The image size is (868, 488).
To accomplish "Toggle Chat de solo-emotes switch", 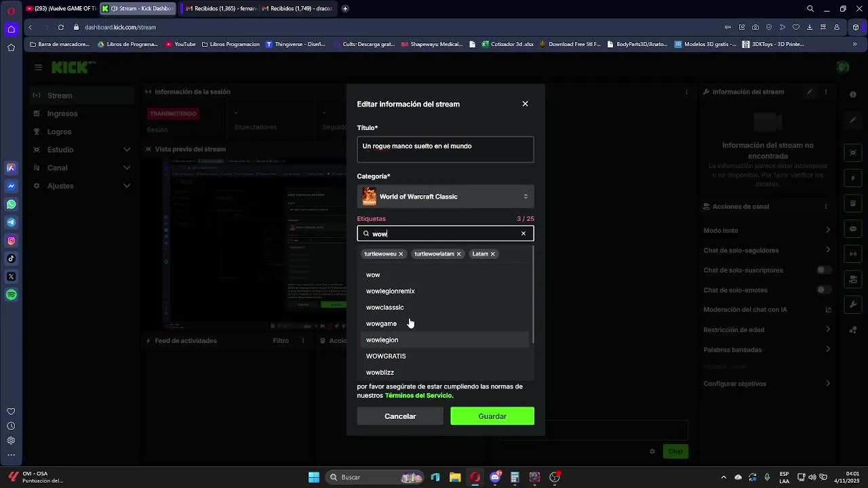I will point(824,290).
